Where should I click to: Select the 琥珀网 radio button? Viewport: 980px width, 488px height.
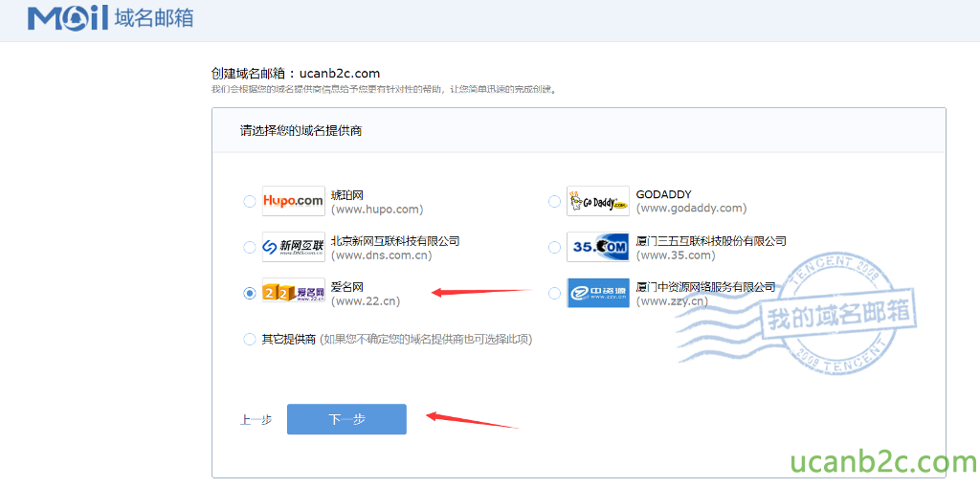point(250,201)
